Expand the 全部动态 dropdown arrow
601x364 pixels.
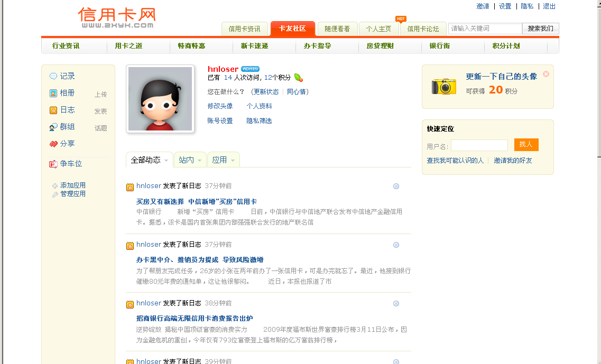(167, 161)
